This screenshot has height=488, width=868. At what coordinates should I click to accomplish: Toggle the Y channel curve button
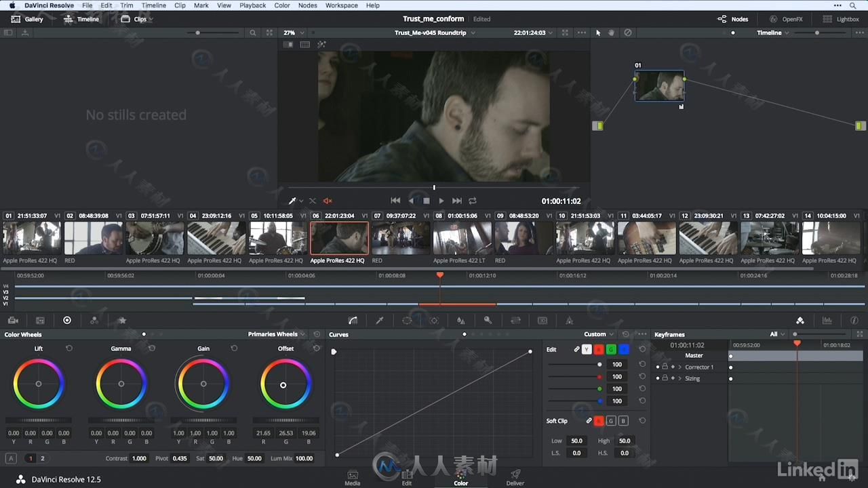click(x=587, y=350)
